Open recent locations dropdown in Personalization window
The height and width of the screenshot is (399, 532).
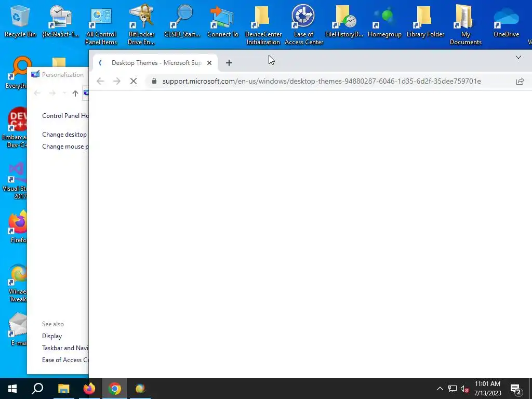point(64,93)
